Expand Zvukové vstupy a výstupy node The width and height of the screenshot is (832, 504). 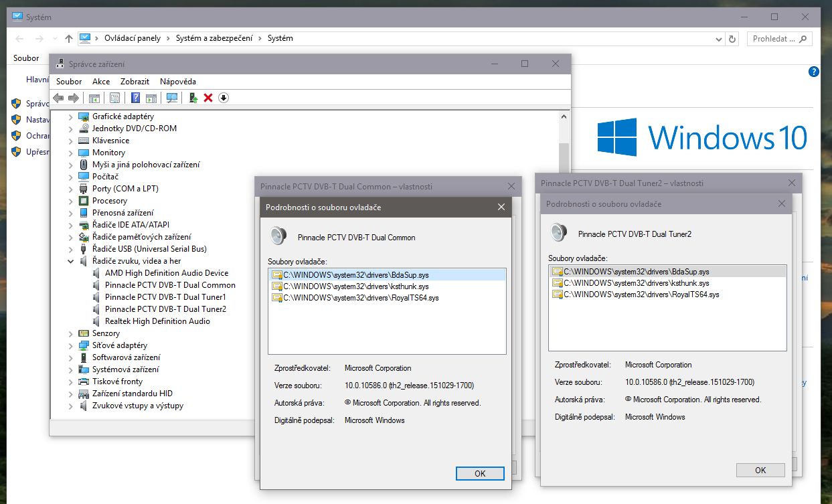click(71, 406)
